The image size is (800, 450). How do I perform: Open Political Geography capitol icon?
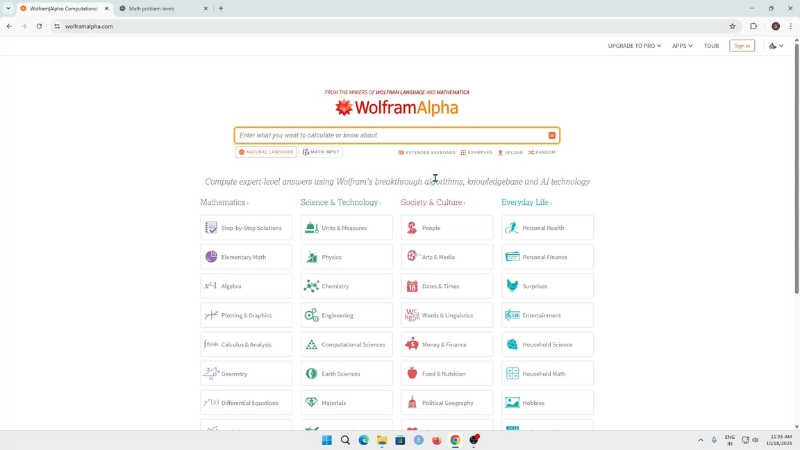coord(412,403)
